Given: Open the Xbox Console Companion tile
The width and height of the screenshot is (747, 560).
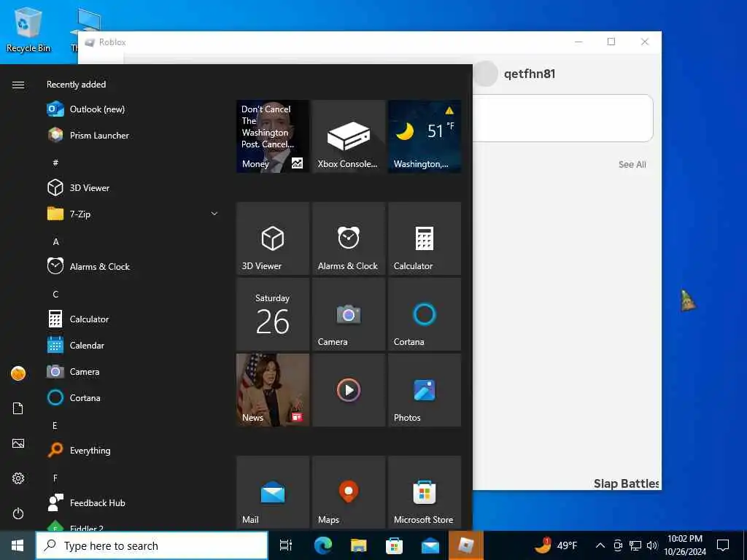Looking at the screenshot, I should tap(348, 136).
